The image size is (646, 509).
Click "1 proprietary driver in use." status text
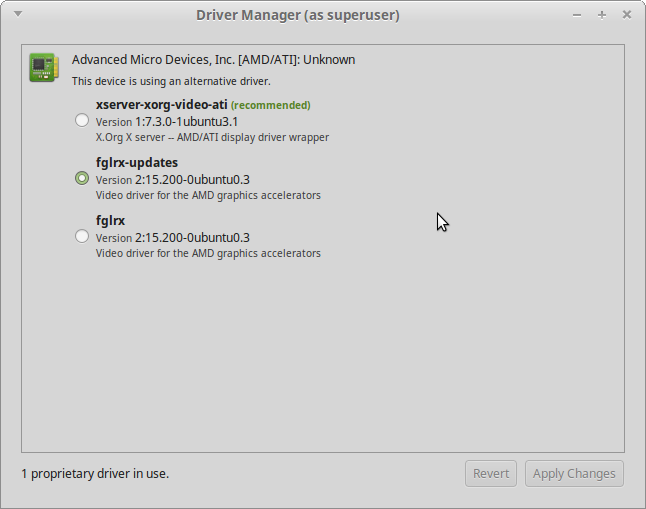click(x=95, y=474)
